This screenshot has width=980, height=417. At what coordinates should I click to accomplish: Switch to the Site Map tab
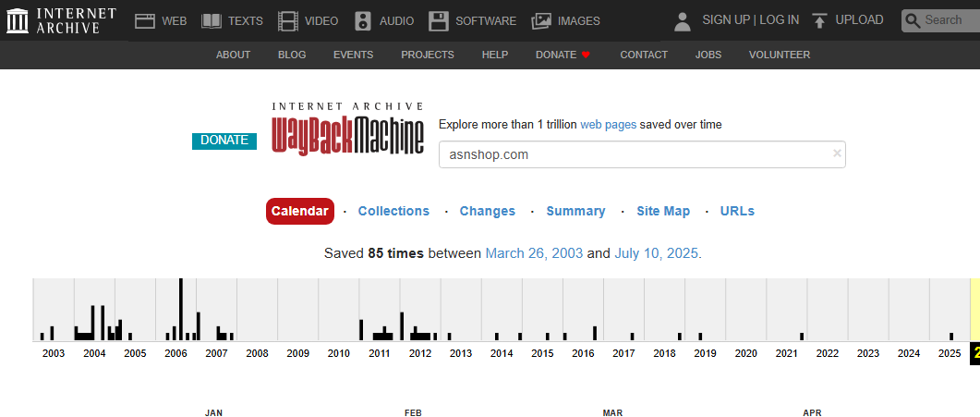tap(663, 212)
